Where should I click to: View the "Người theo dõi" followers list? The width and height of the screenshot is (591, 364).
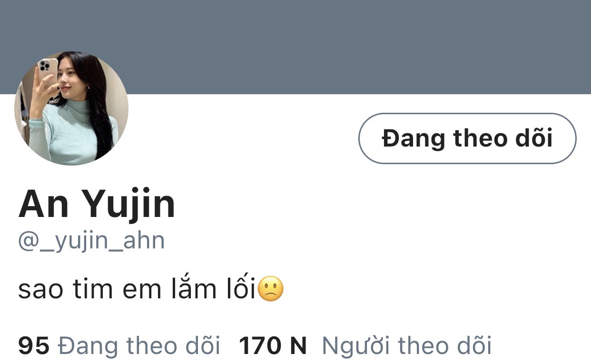(x=406, y=345)
